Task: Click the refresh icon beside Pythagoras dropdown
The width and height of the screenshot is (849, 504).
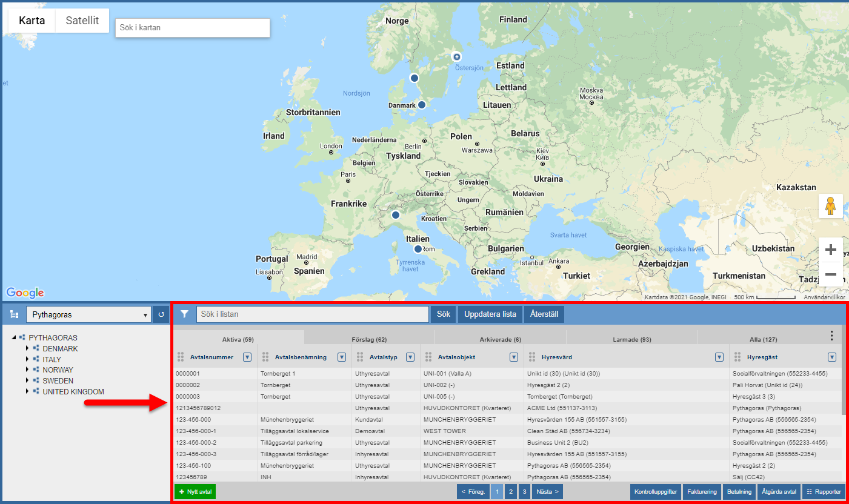Action: (161, 314)
